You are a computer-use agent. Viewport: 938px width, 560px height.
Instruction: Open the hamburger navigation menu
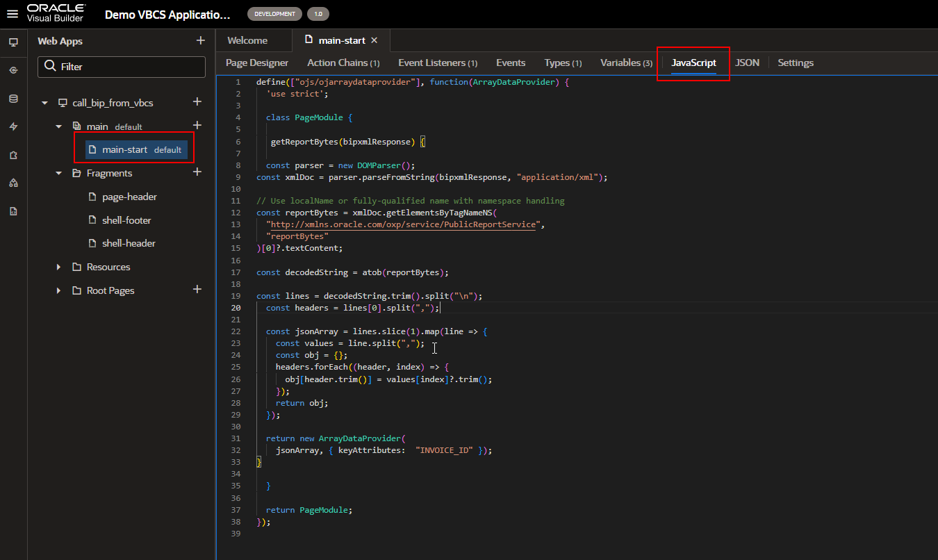[x=13, y=14]
